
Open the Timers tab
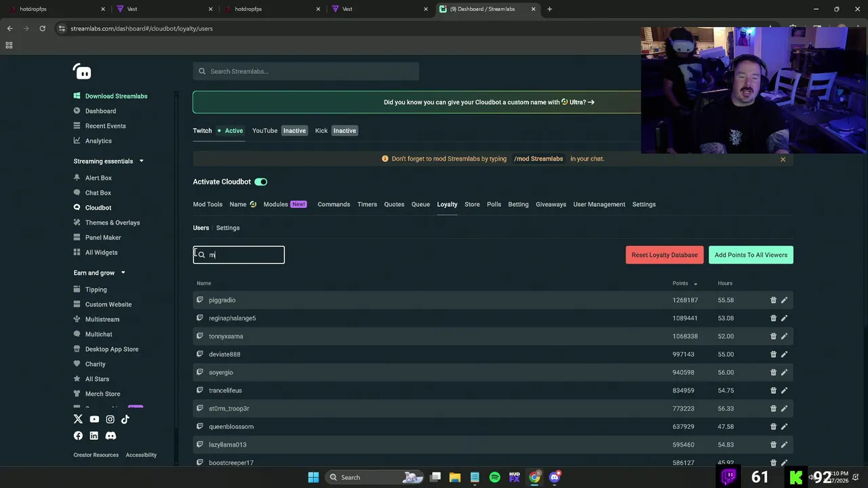point(367,205)
